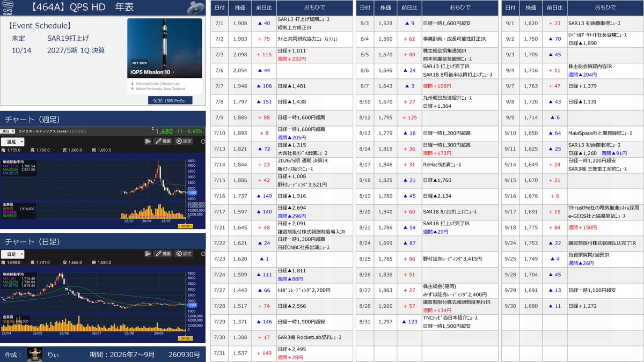Select the 描画 pencil tool on daily chart
The image size is (644, 362).
(164, 254)
